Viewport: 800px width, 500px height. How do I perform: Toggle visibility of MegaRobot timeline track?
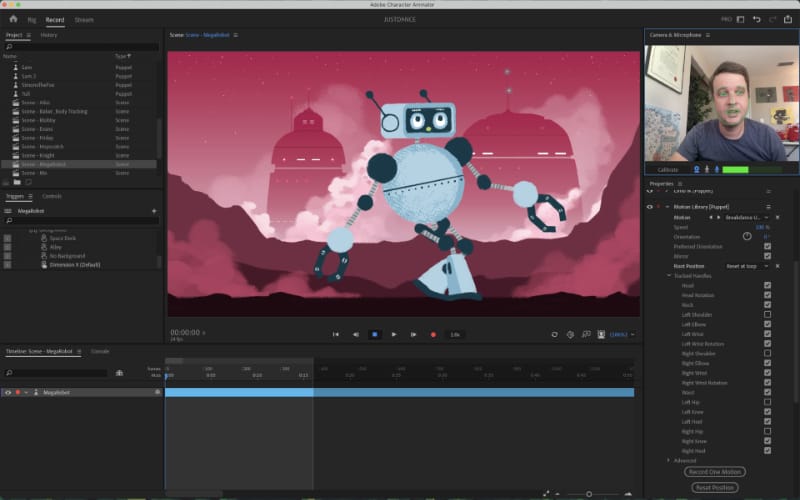(8, 392)
